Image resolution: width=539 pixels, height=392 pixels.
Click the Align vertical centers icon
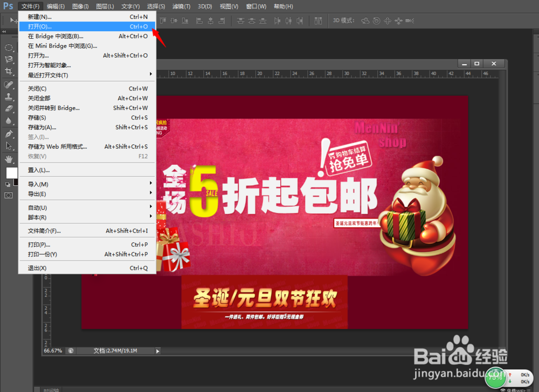(x=174, y=20)
